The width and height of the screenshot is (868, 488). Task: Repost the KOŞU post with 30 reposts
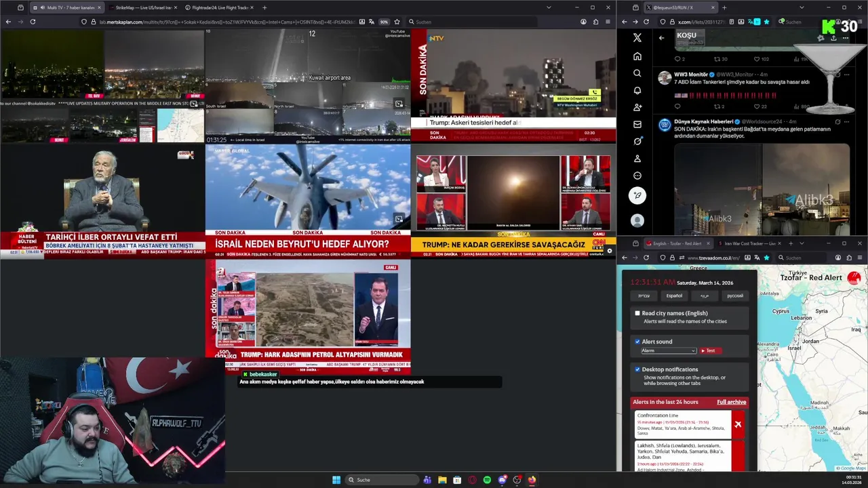point(716,59)
